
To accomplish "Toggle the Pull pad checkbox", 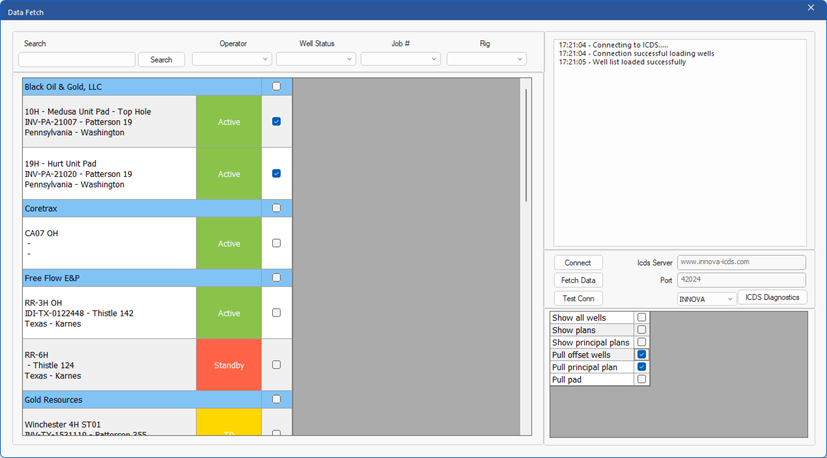I will point(642,380).
